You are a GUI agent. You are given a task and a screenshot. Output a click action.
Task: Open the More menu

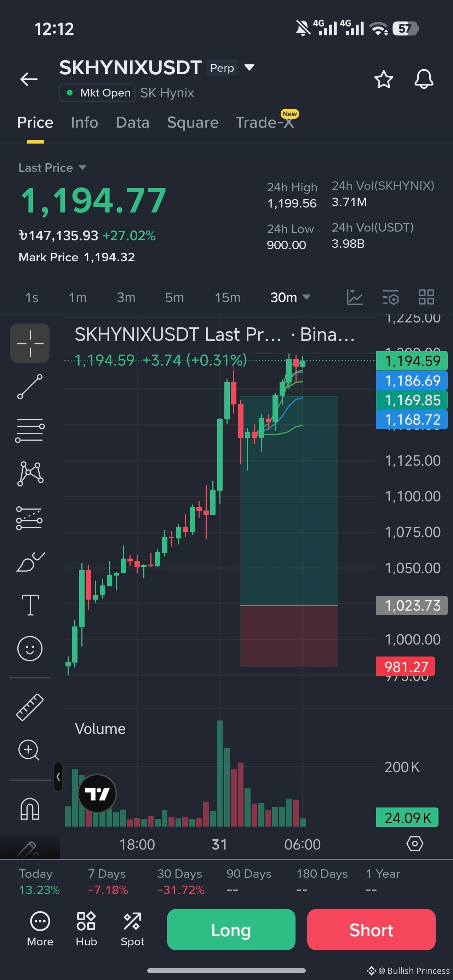[x=40, y=929]
